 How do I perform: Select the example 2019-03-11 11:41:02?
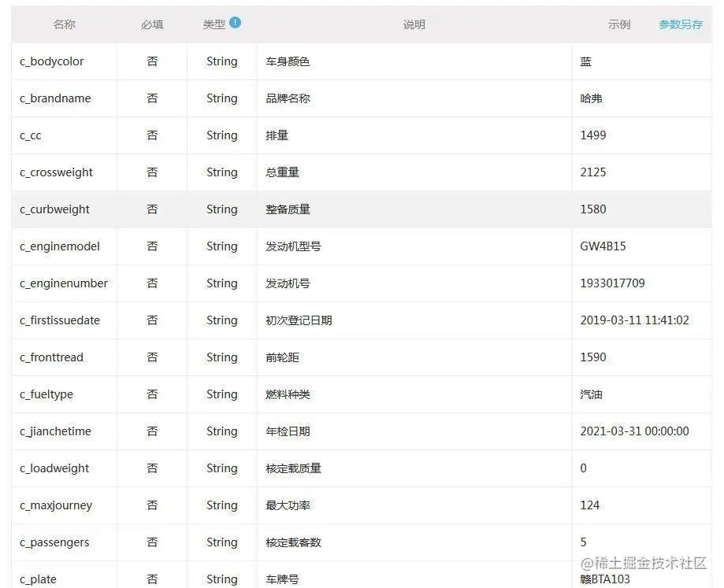(x=634, y=320)
